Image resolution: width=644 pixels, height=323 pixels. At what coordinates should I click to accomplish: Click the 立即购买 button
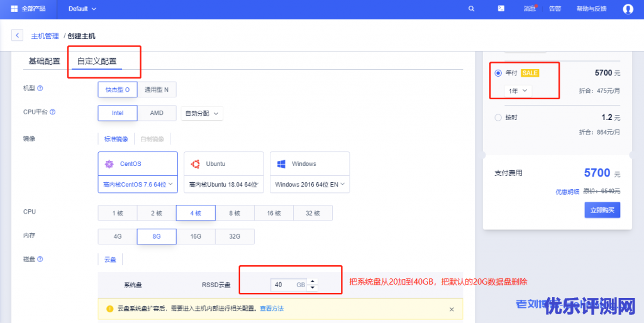(602, 210)
